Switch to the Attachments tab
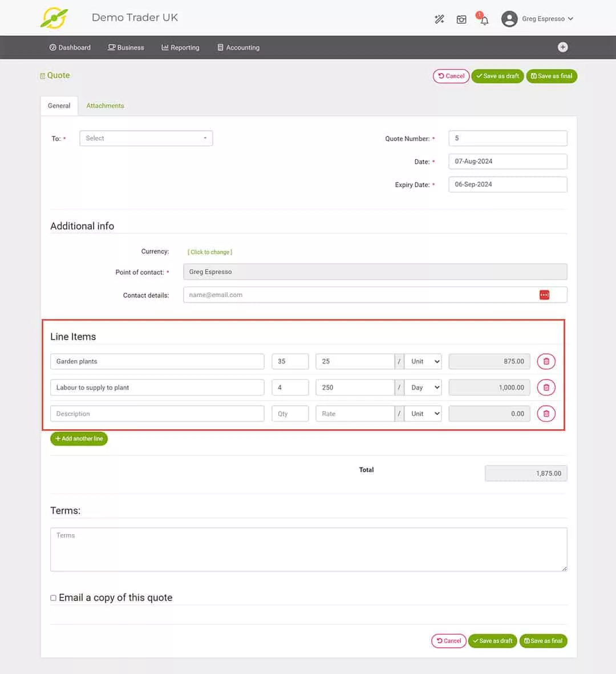This screenshot has width=616, height=674. [x=106, y=106]
